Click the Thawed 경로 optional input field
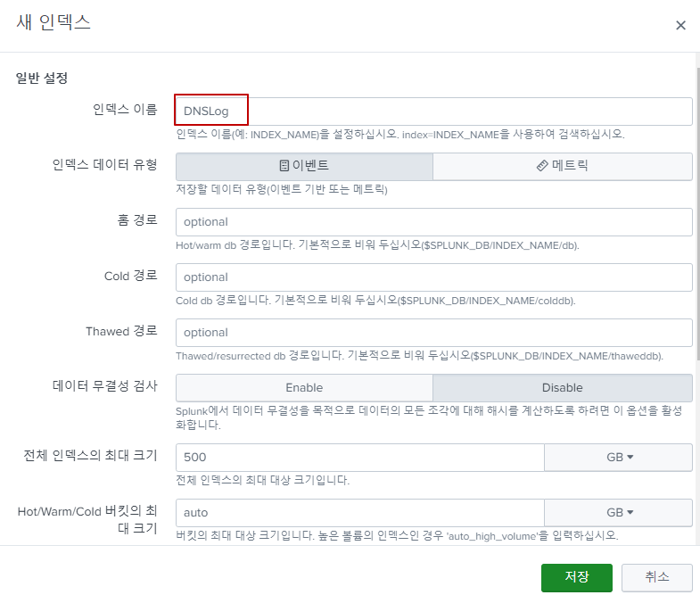 coord(434,333)
